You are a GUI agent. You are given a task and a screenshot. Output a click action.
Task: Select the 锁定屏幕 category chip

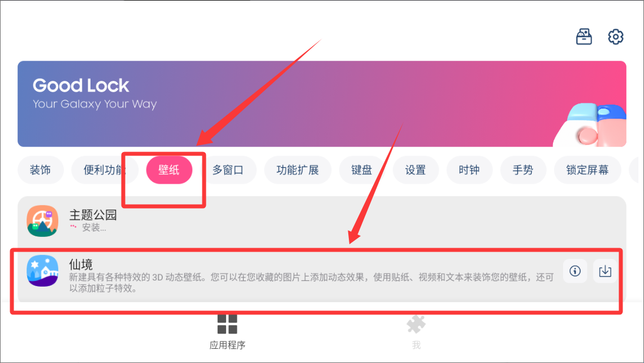[587, 170]
